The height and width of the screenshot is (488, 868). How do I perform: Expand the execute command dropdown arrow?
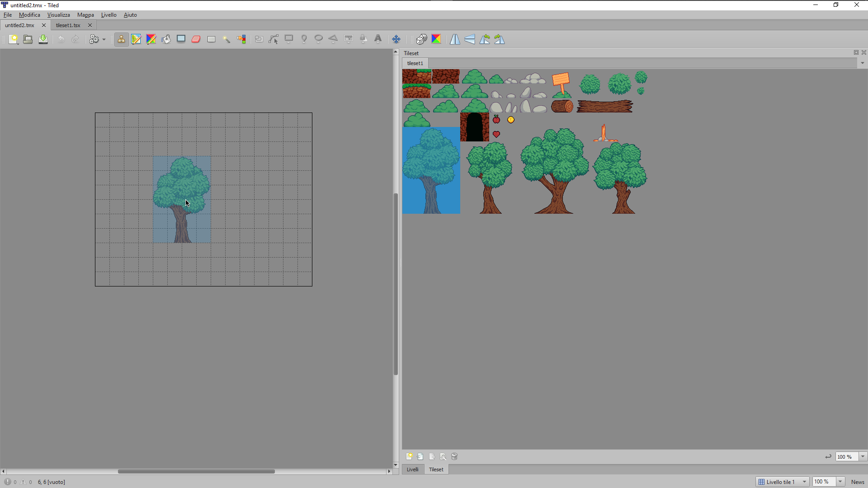pos(103,39)
